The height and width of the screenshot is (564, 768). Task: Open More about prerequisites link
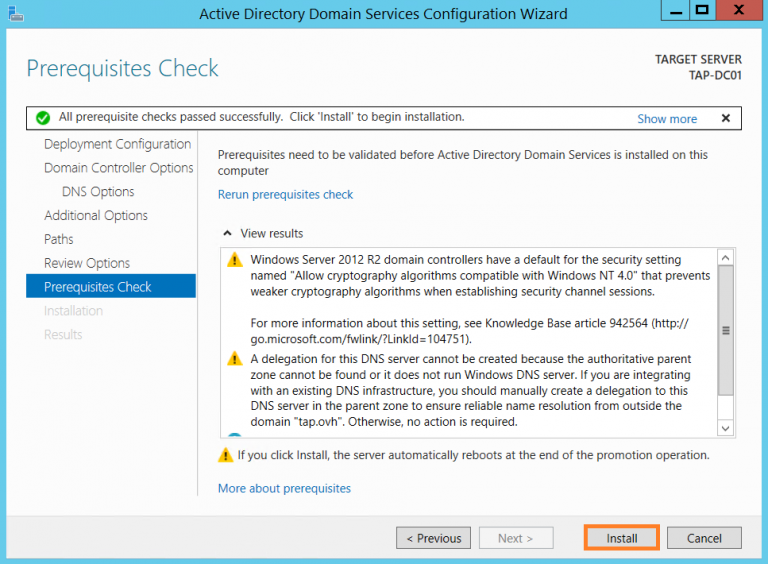(x=284, y=489)
